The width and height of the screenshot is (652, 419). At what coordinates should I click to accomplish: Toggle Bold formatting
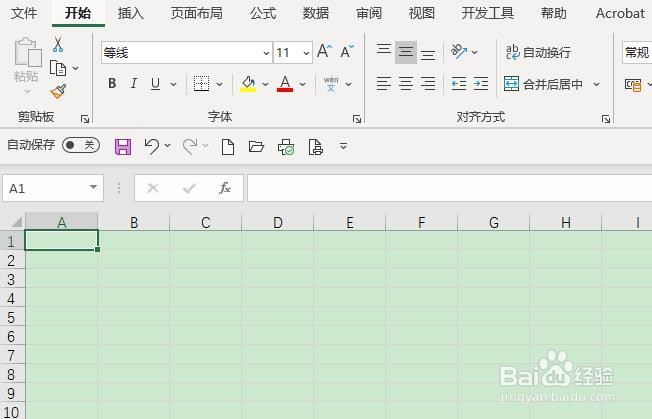tap(112, 84)
